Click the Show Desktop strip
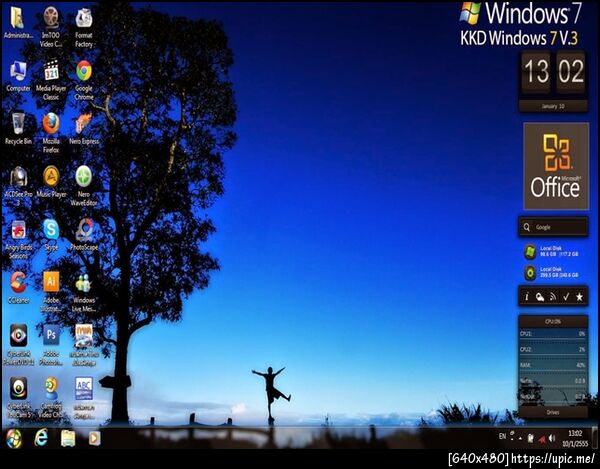The height and width of the screenshot is (469, 600). point(595,438)
